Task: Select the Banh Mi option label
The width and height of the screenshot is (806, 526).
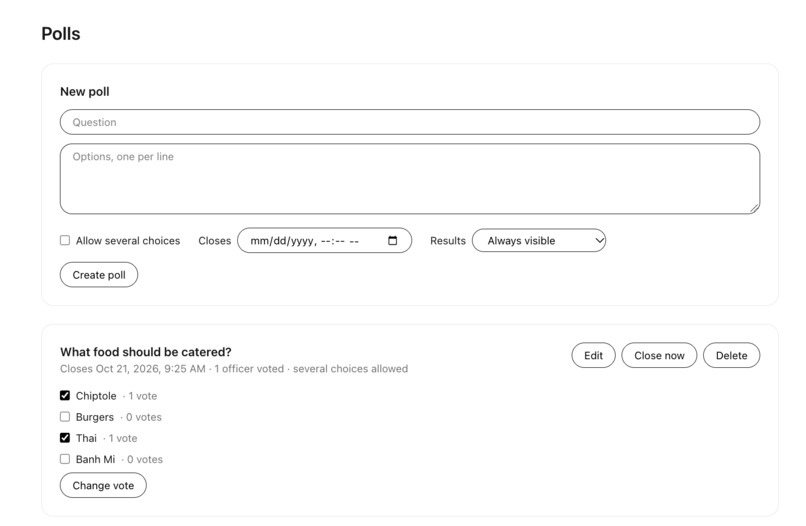Action: coord(96,459)
